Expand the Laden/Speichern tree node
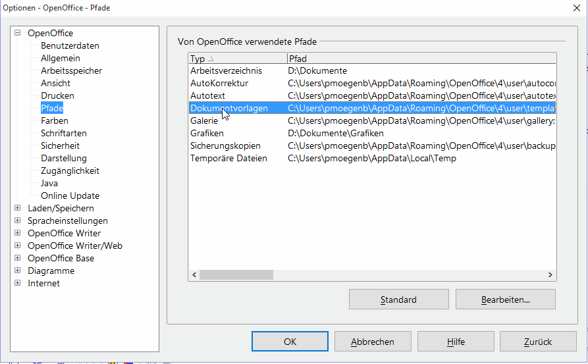 18,209
